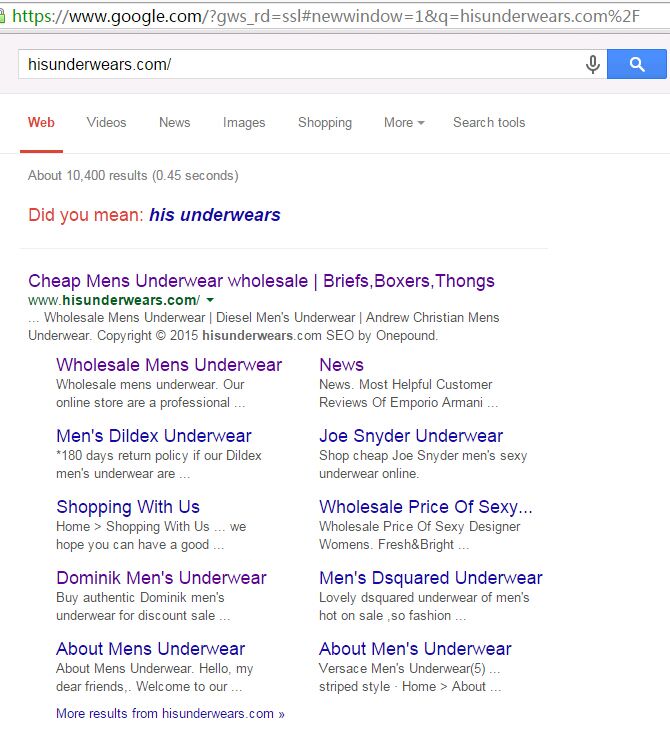Open the Dominik Men's Underwear sitelink
This screenshot has height=737, width=670.
(x=161, y=578)
